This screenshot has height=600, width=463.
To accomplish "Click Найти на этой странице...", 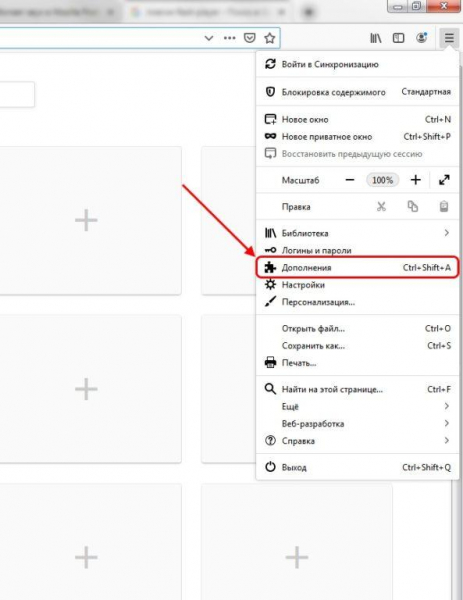I will click(x=357, y=389).
